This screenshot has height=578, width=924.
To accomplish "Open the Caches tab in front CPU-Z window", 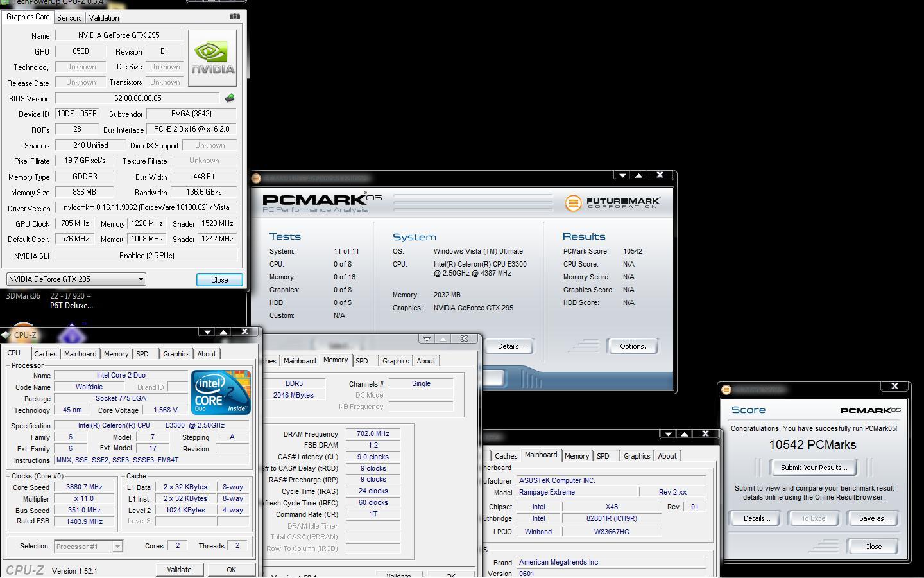I will click(45, 354).
